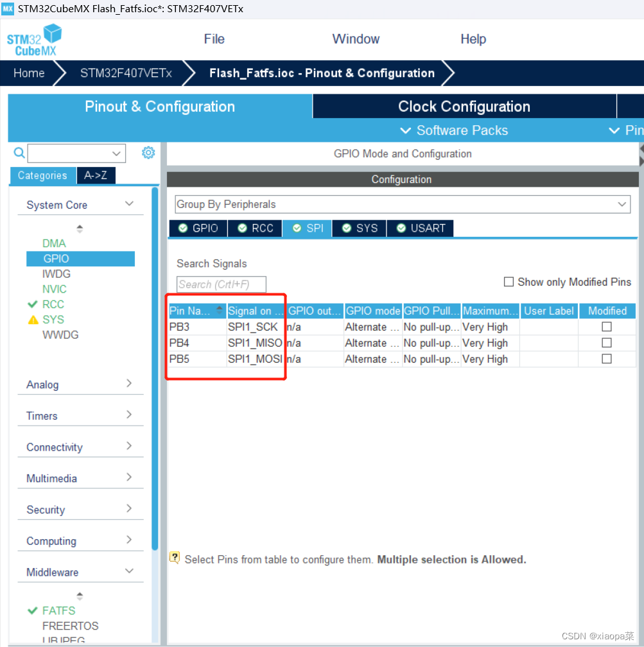Viewport: 644px width, 647px height.
Task: Toggle Modified checkbox for PB4 row
Action: click(x=606, y=343)
